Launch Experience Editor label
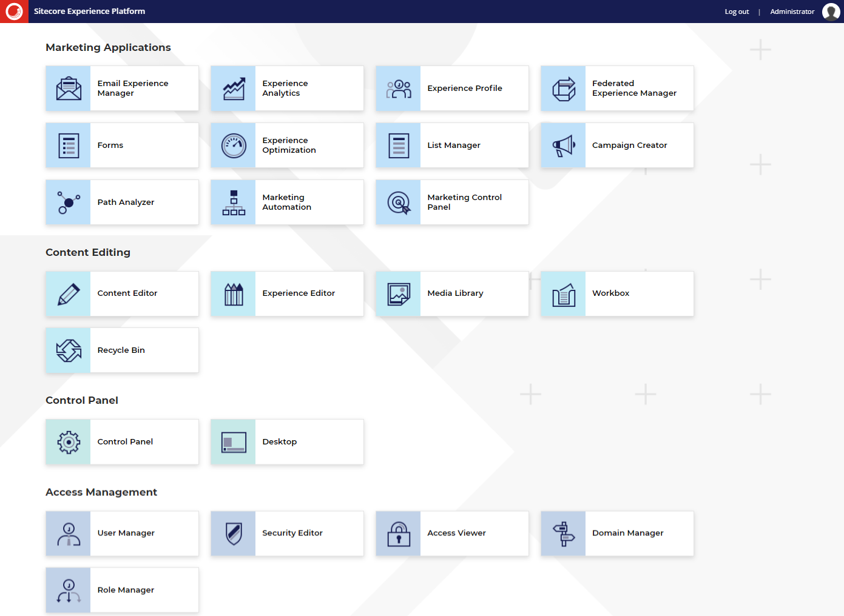The height and width of the screenshot is (616, 844). pos(299,293)
